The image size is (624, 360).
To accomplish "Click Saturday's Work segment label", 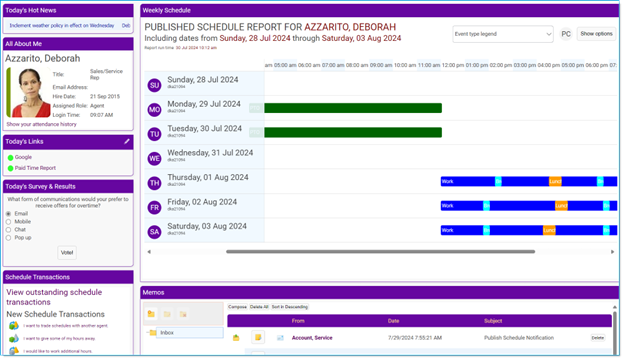I will [x=447, y=231].
